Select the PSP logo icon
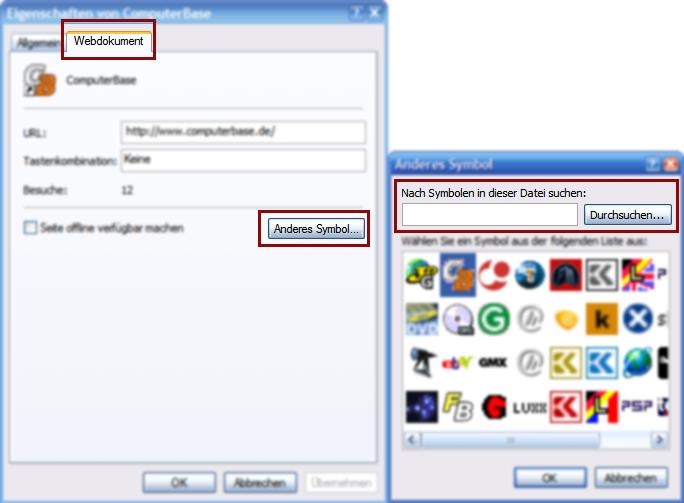Screen dimensions: 684x503 pos(637,406)
